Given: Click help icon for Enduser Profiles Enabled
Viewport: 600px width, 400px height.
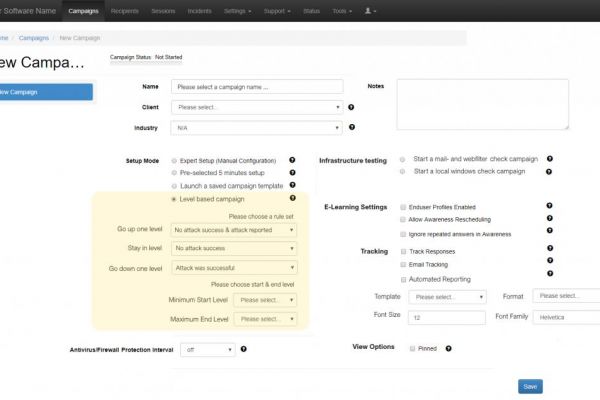Looking at the screenshot, I should (550, 206).
